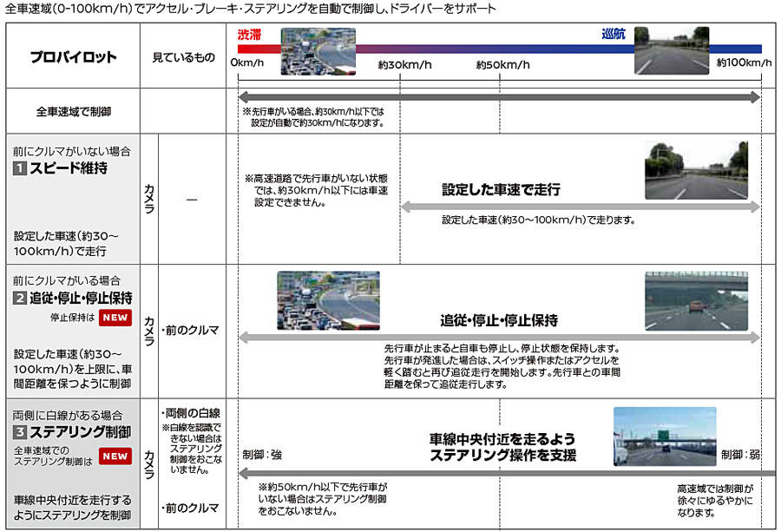This screenshot has height=532, width=781.
Task: Click 車線中央付近を走るよう bold heading
Action: coord(503,447)
